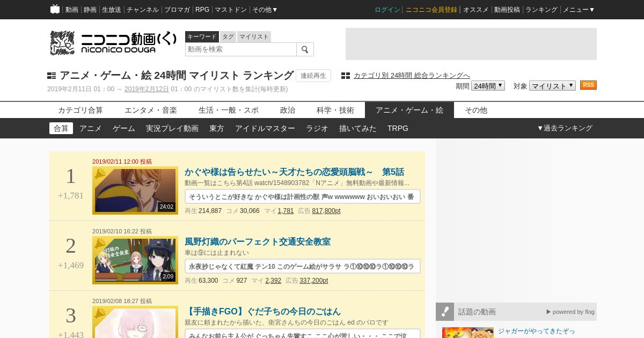Click the ジャガーがやってきたぞっ link

tap(537, 331)
